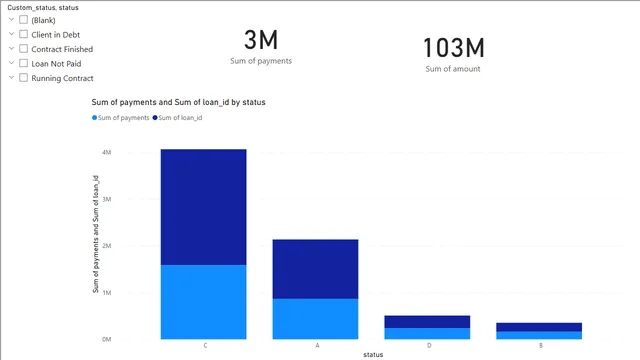
Task: Expand the Running Contract chevron
Action: click(x=11, y=77)
